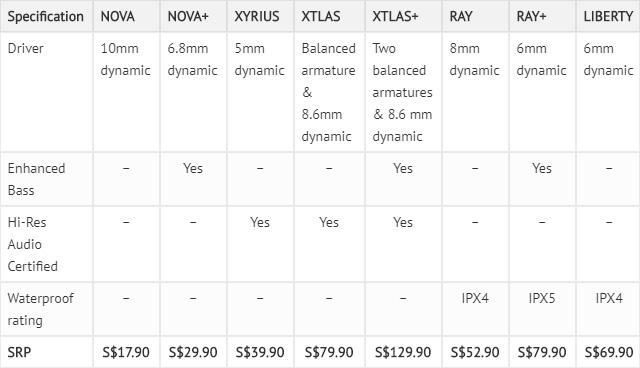Select Yes under XYRIUS Hi-Res Audio
This screenshot has height=368, width=640.
(x=260, y=222)
